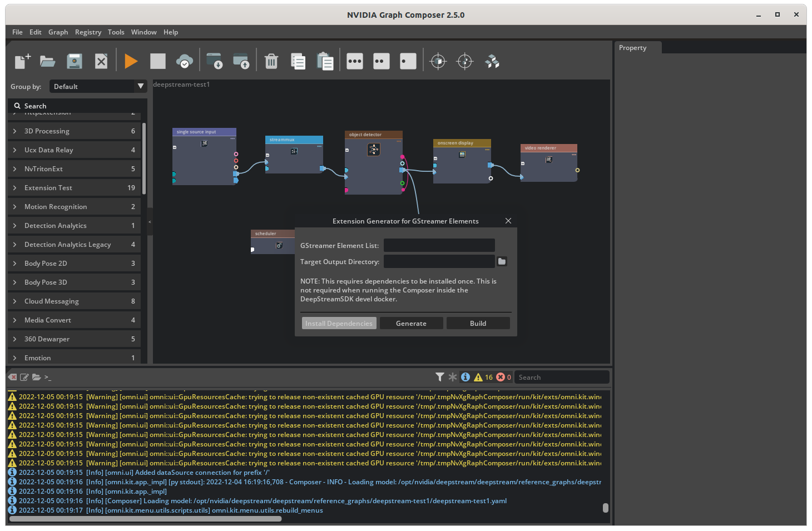Click the console Search field
812x531 pixels.
(562, 377)
